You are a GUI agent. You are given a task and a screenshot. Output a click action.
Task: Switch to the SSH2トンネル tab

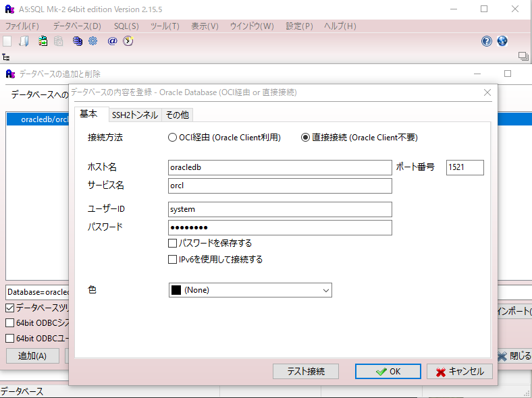135,115
